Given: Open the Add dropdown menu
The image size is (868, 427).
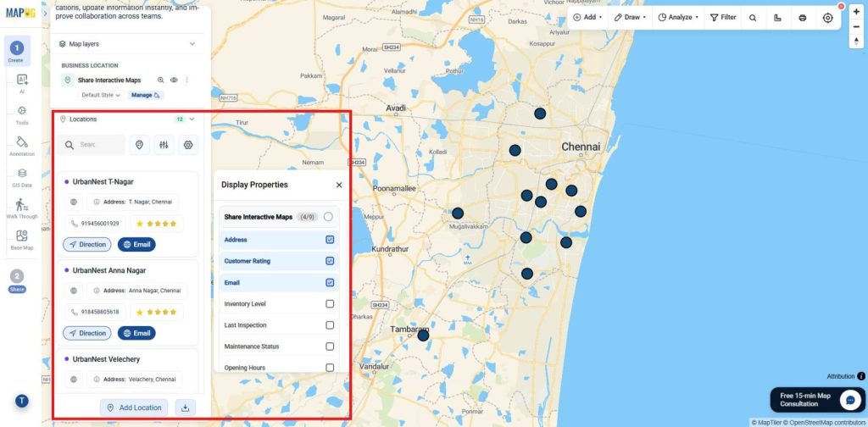Looking at the screenshot, I should coord(587,17).
